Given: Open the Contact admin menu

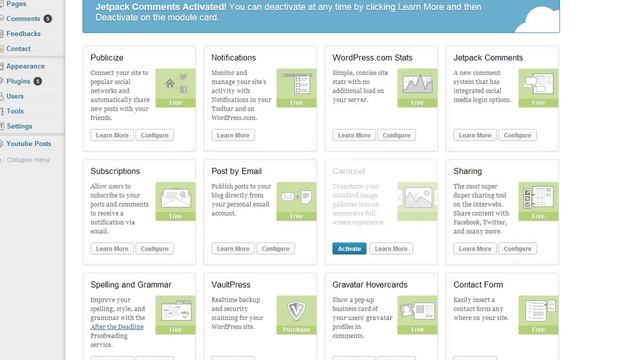Looking at the screenshot, I should tap(18, 49).
